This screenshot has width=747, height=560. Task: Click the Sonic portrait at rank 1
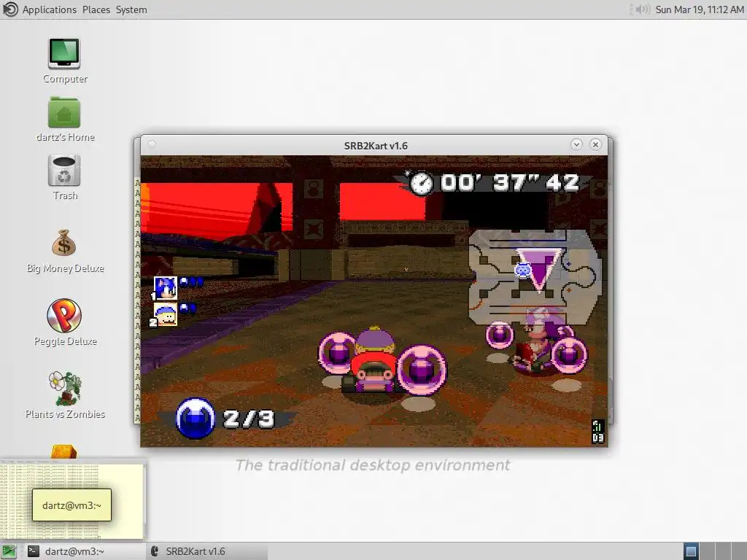pyautogui.click(x=166, y=288)
